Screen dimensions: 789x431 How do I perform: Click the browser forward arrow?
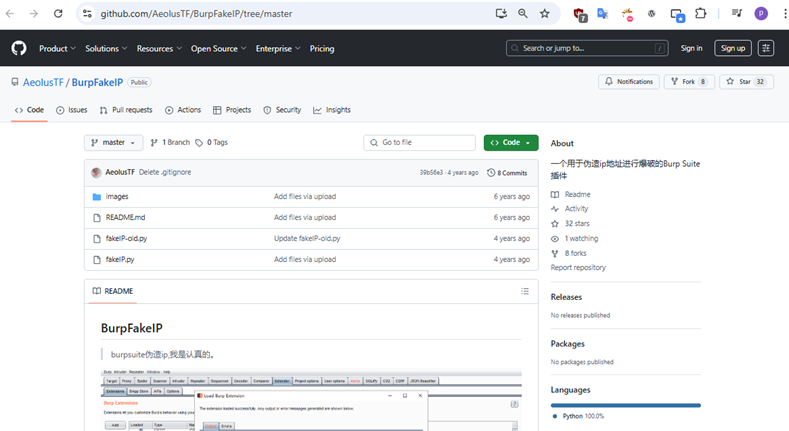pos(34,14)
